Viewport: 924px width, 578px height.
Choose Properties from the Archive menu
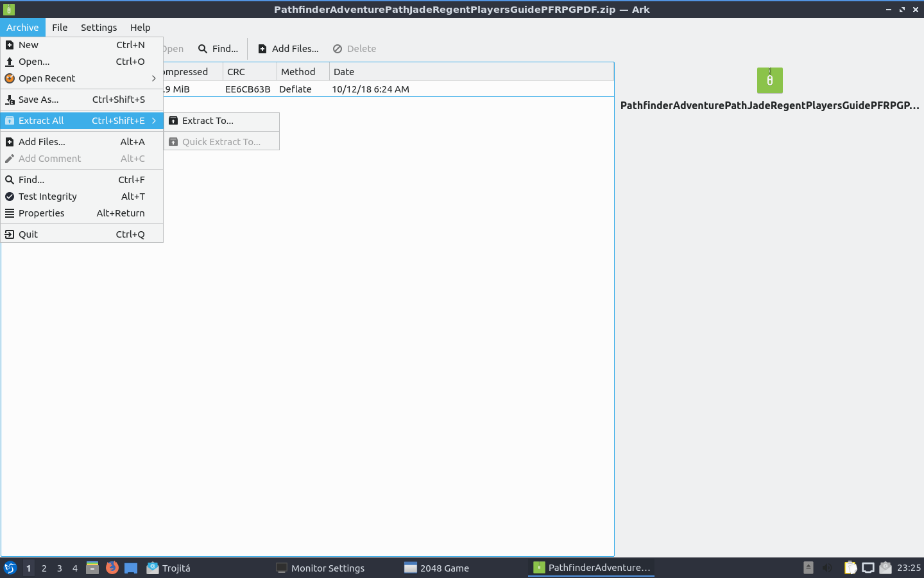click(x=42, y=213)
